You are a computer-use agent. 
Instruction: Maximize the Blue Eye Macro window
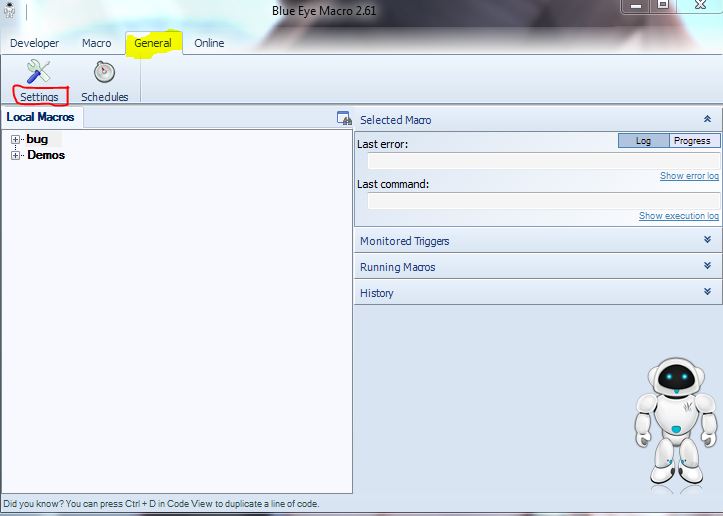663,6
